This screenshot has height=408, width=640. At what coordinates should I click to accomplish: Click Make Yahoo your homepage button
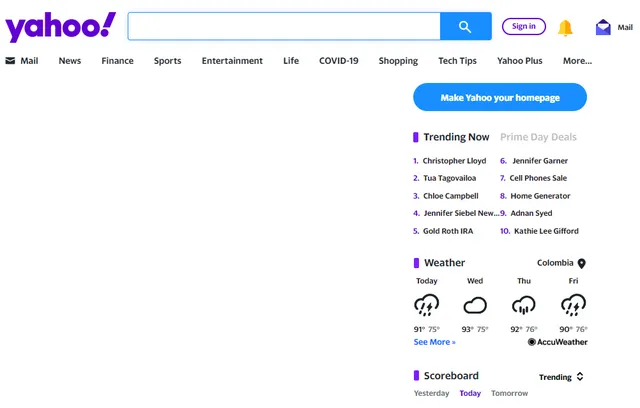coord(500,98)
